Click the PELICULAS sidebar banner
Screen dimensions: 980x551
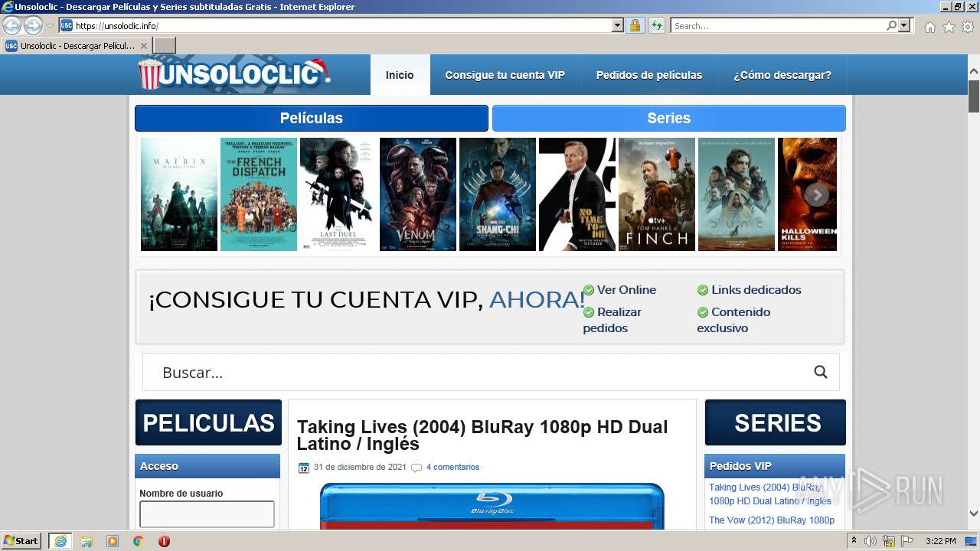[x=208, y=422]
